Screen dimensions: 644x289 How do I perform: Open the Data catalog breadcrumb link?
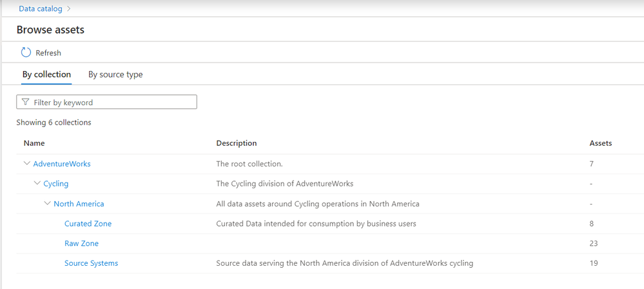pyautogui.click(x=41, y=8)
